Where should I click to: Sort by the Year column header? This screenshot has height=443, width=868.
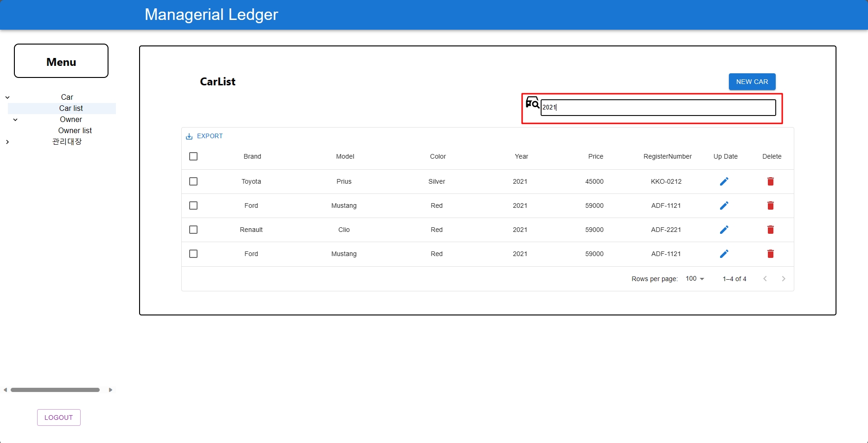coord(522,157)
